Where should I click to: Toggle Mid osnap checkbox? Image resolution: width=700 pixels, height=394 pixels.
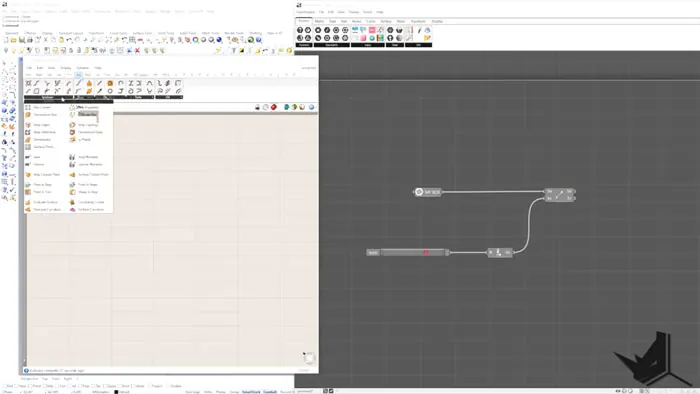click(x=46, y=386)
